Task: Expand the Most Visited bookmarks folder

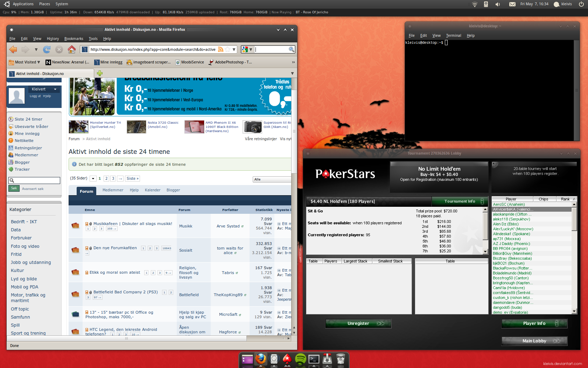Action: click(x=24, y=62)
